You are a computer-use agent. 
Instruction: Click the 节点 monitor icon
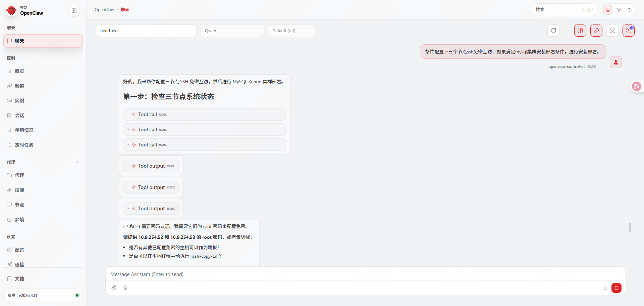coord(9,205)
